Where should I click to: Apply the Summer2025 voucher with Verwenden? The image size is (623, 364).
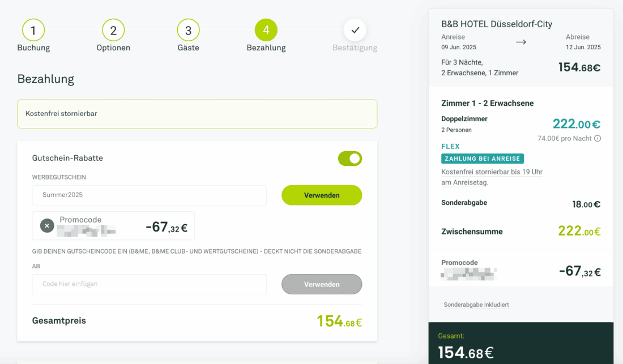[322, 195]
